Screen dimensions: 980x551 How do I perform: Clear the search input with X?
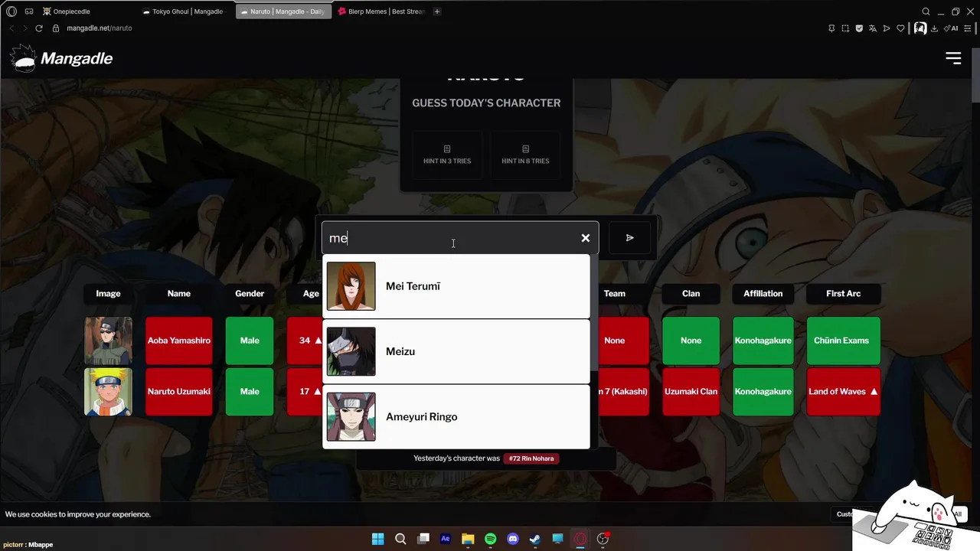tap(586, 238)
